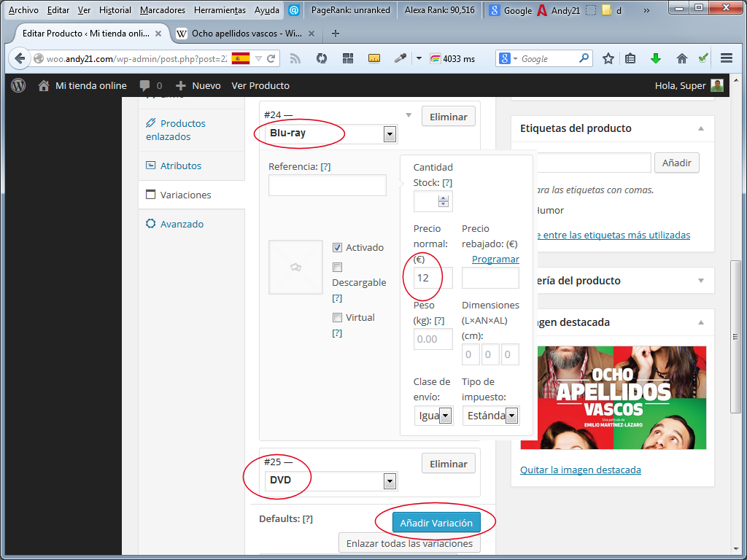The width and height of the screenshot is (747, 560).
Task: Click the Peso (kg) input field
Action: pos(433,339)
